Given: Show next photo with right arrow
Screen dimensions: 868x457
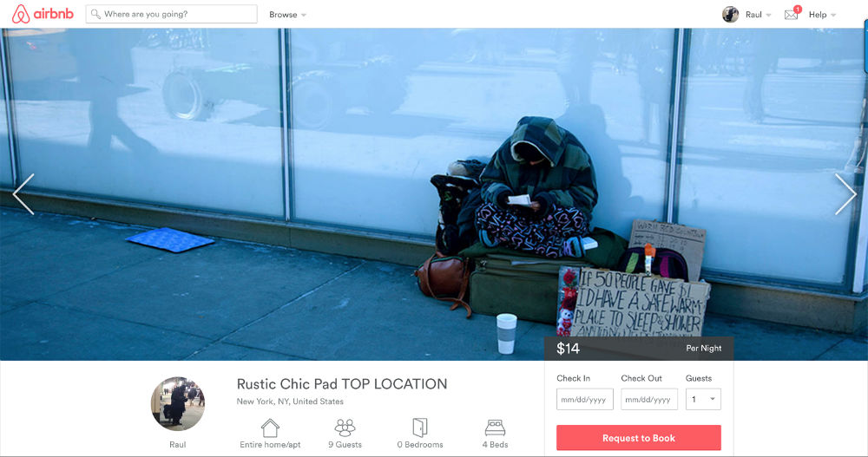Looking at the screenshot, I should pos(845,194).
